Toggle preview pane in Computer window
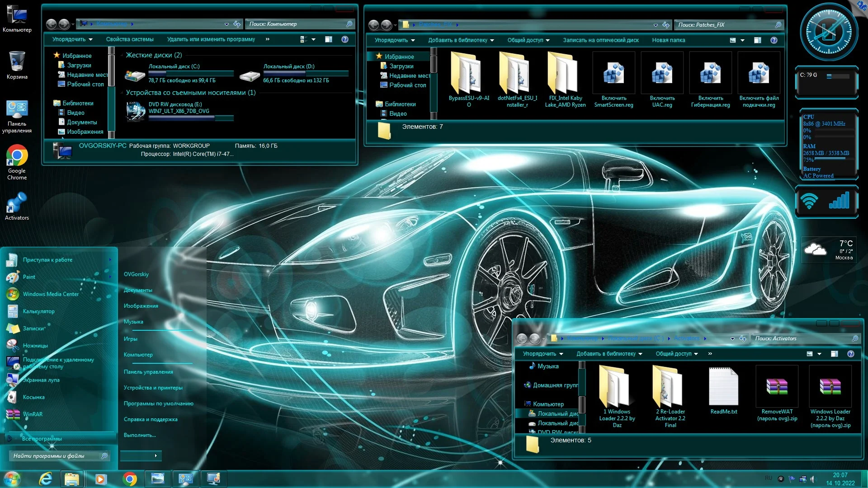 (329, 39)
